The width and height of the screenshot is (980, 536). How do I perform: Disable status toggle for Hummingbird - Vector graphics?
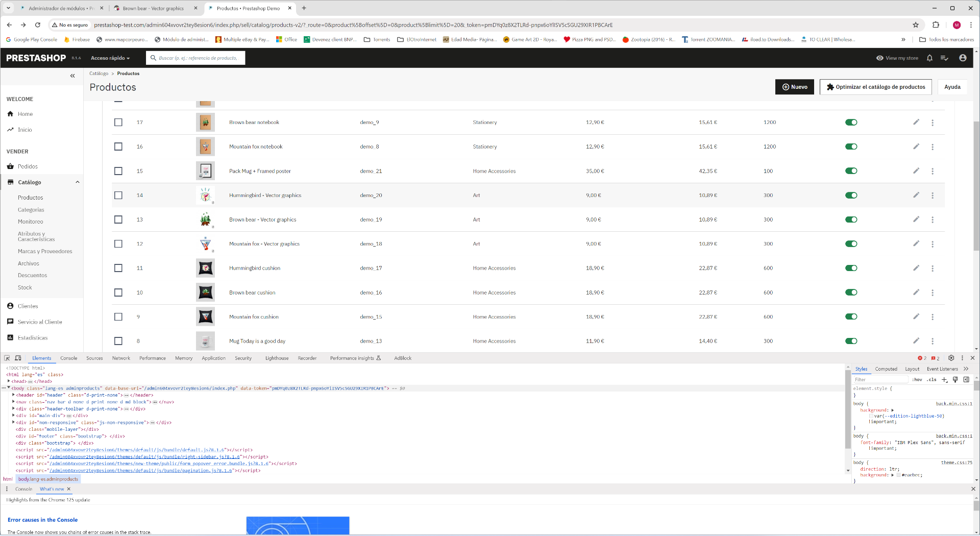[x=851, y=195]
